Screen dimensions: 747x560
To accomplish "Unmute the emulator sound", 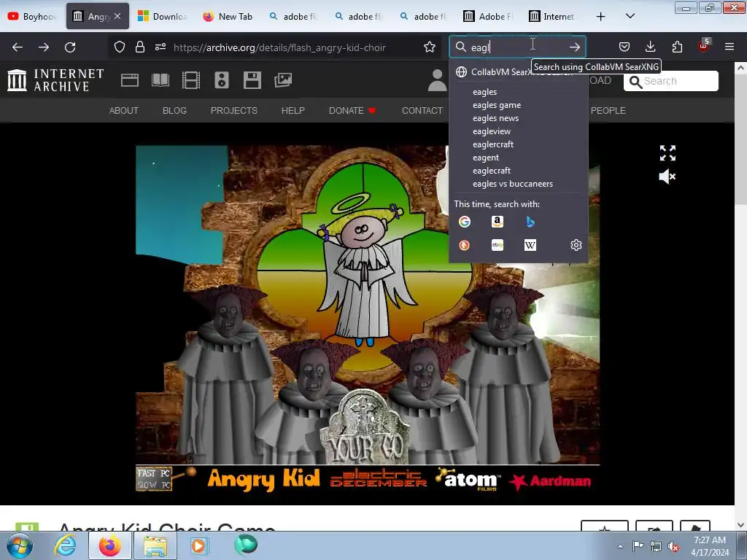I will coord(667,176).
